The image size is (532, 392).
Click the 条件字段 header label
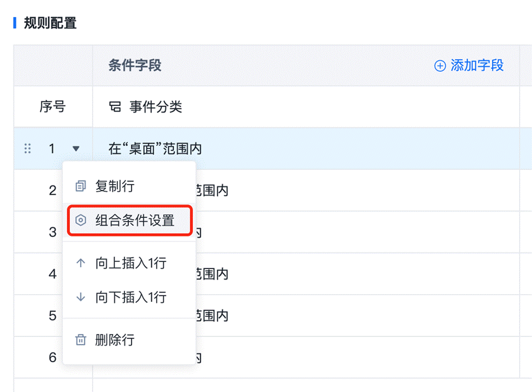click(135, 66)
